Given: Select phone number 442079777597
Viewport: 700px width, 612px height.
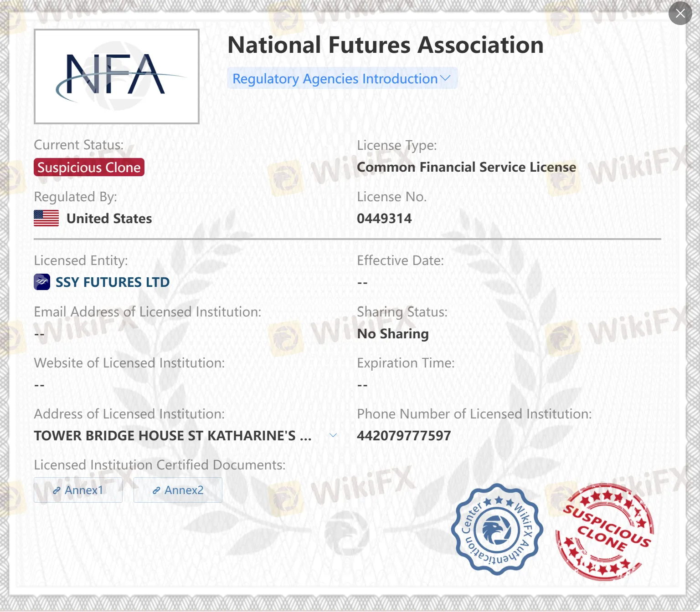Looking at the screenshot, I should click(x=404, y=436).
